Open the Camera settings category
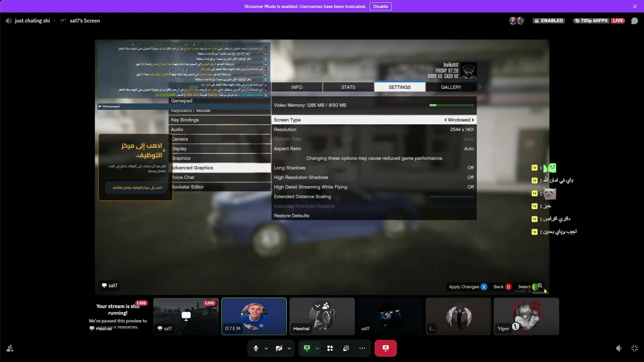This screenshot has height=362, width=644. coord(220,139)
